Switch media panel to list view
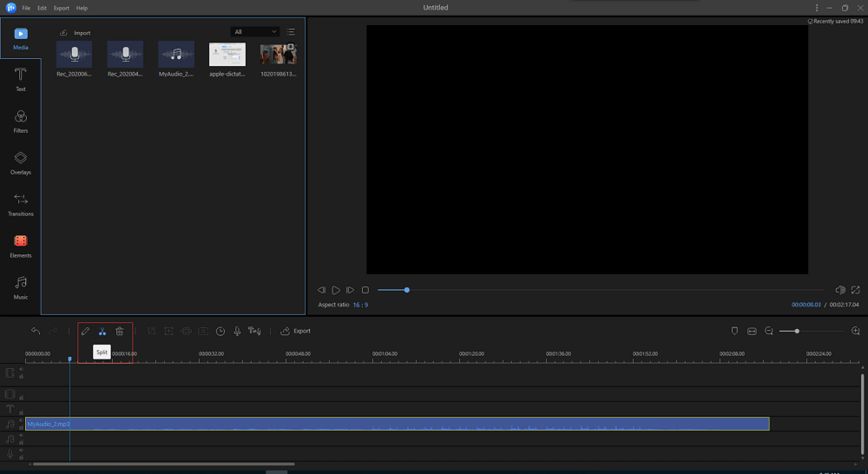Screen dimensions: 868x474 click(x=291, y=32)
